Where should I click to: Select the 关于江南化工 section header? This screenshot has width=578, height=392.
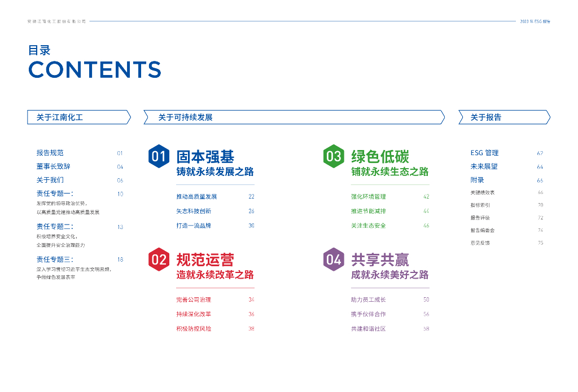click(79, 117)
